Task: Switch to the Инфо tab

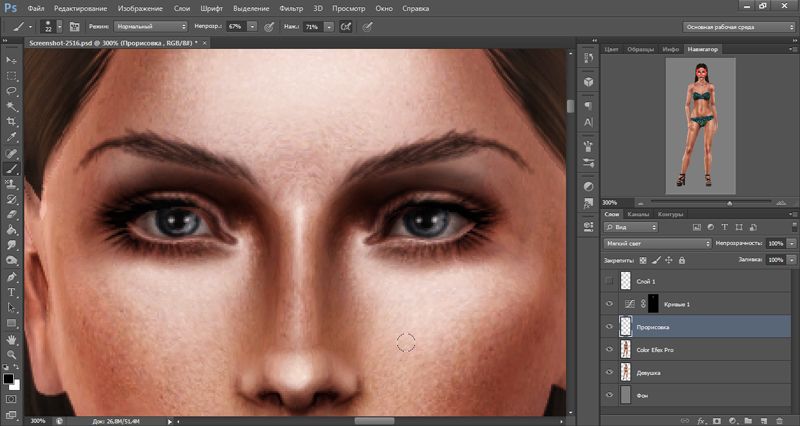Action: click(x=671, y=49)
